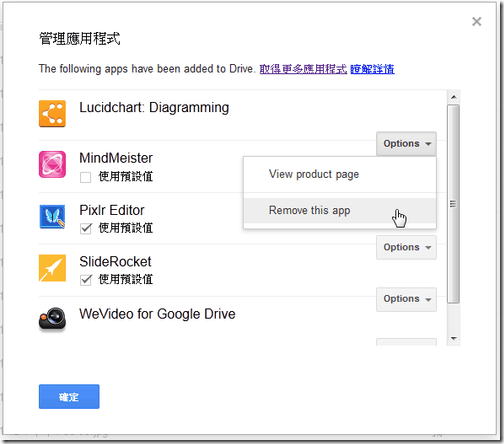Uncheck default checkbox for Pixlr Editor

[86, 229]
